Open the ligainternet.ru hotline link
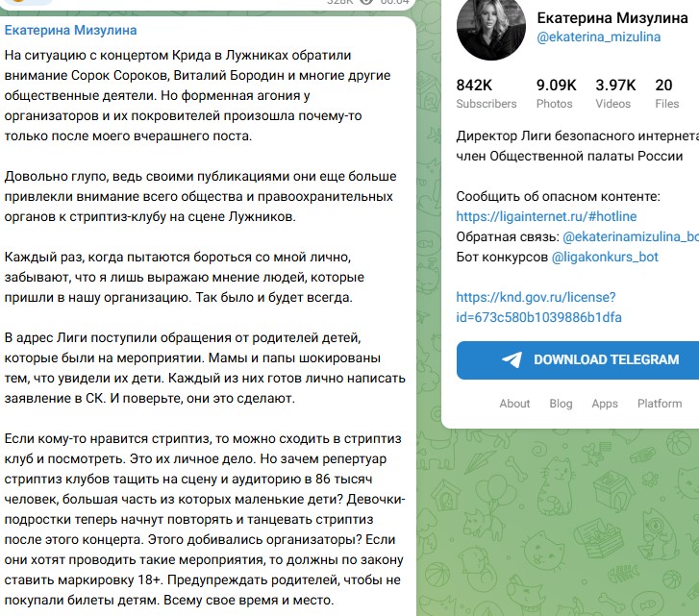 tap(546, 216)
